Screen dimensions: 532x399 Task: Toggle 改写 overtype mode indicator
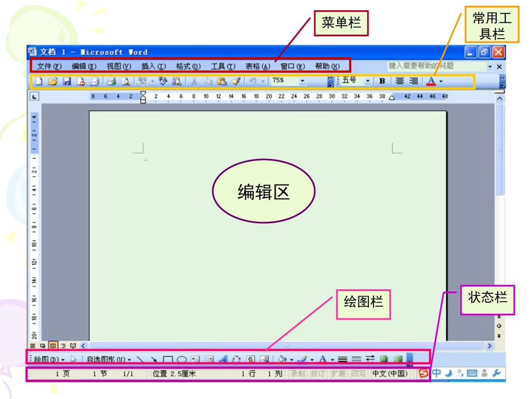(x=358, y=374)
